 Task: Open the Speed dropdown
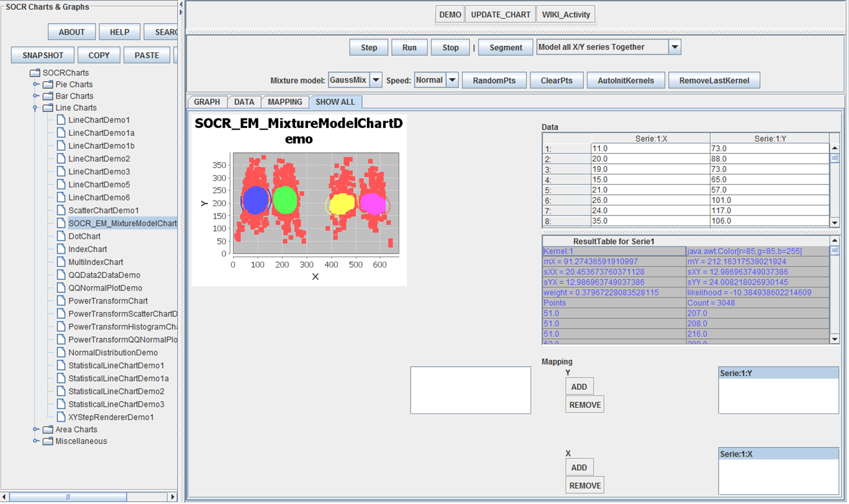[x=452, y=80]
